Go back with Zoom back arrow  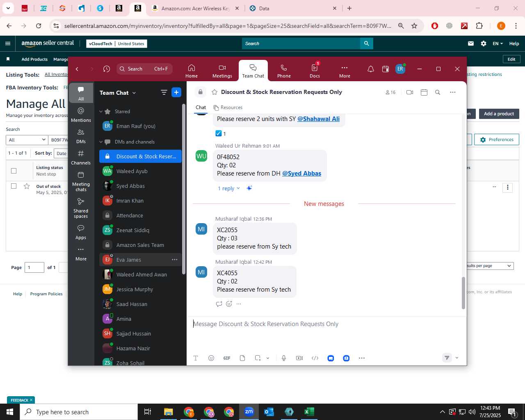77,69
